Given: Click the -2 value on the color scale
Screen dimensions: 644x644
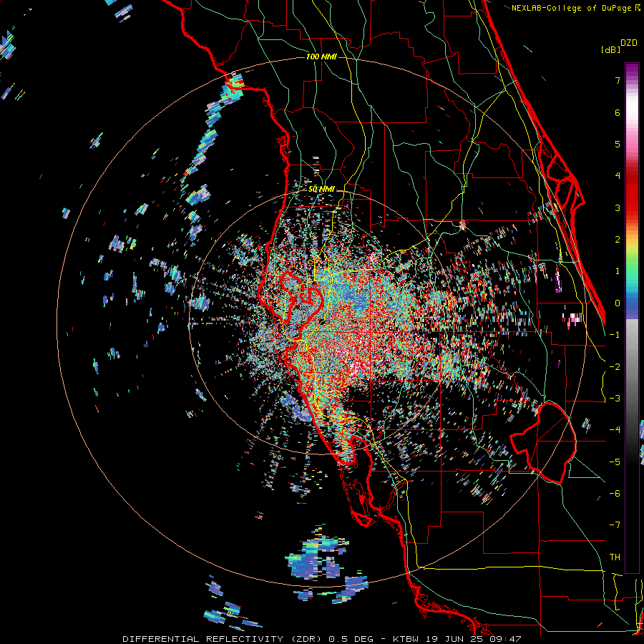Looking at the screenshot, I should point(615,367).
